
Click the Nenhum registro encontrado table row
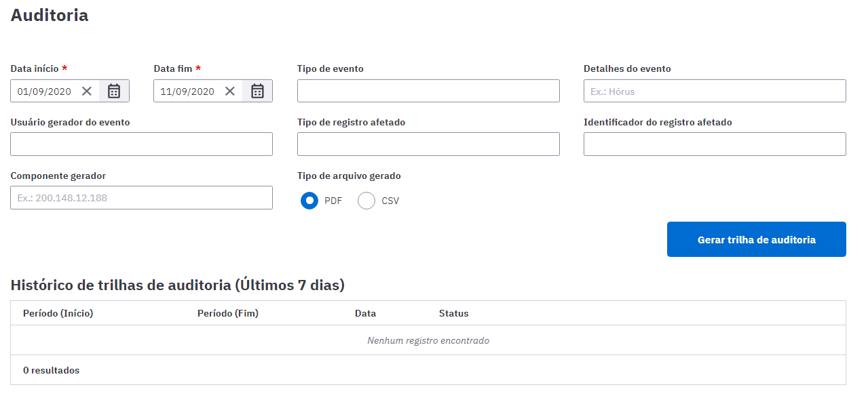[x=428, y=340]
